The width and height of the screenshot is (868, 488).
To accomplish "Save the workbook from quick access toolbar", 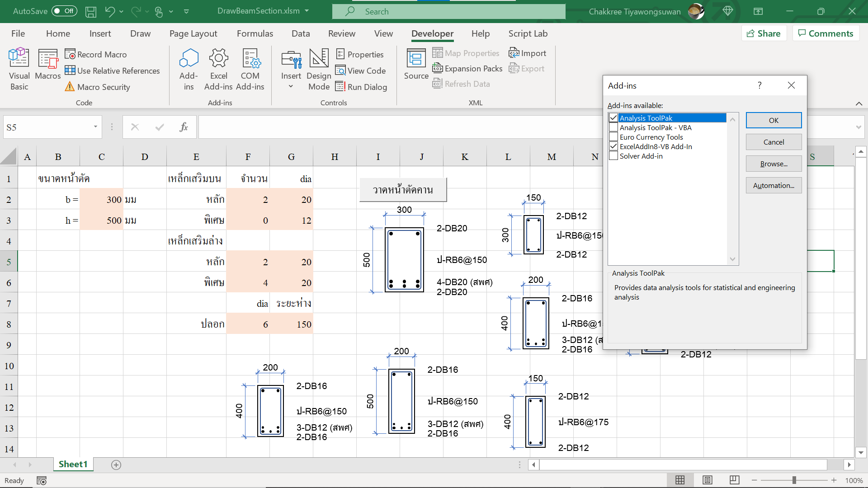I will [91, 11].
